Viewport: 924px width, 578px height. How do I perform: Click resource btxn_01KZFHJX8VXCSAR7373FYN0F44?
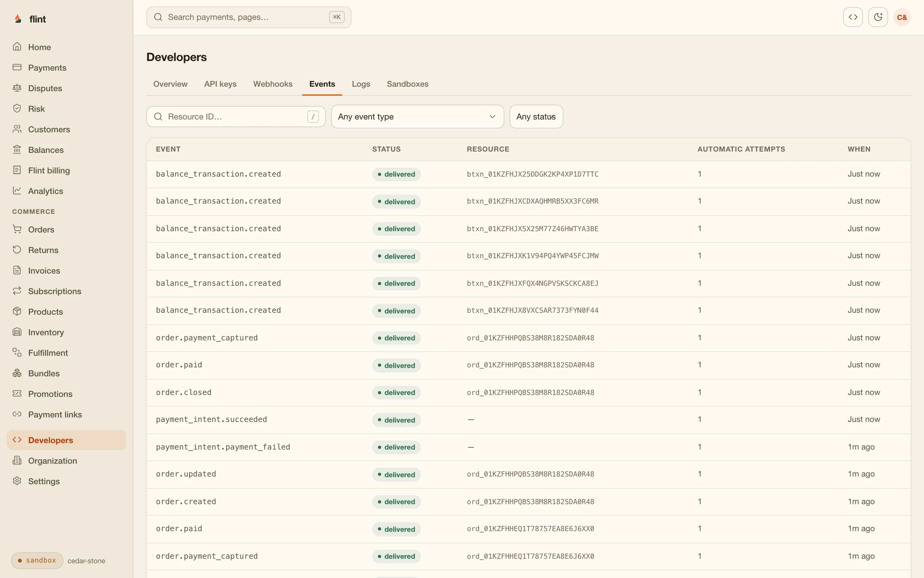pyautogui.click(x=533, y=311)
